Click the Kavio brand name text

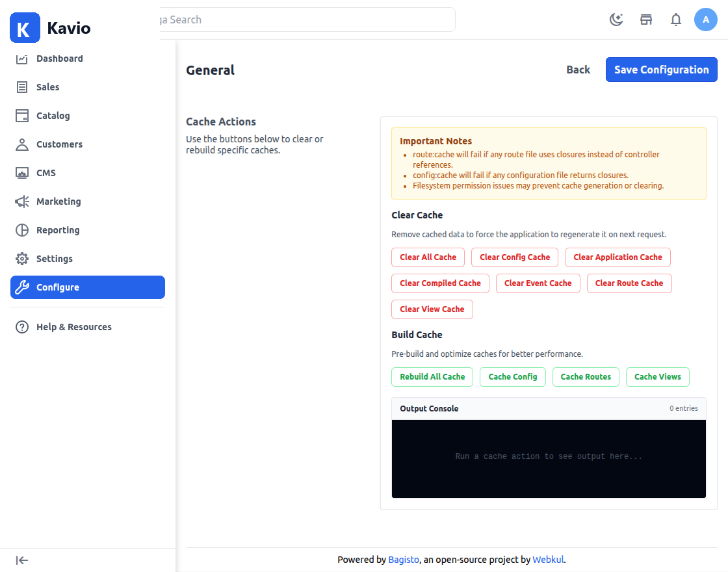tap(69, 28)
